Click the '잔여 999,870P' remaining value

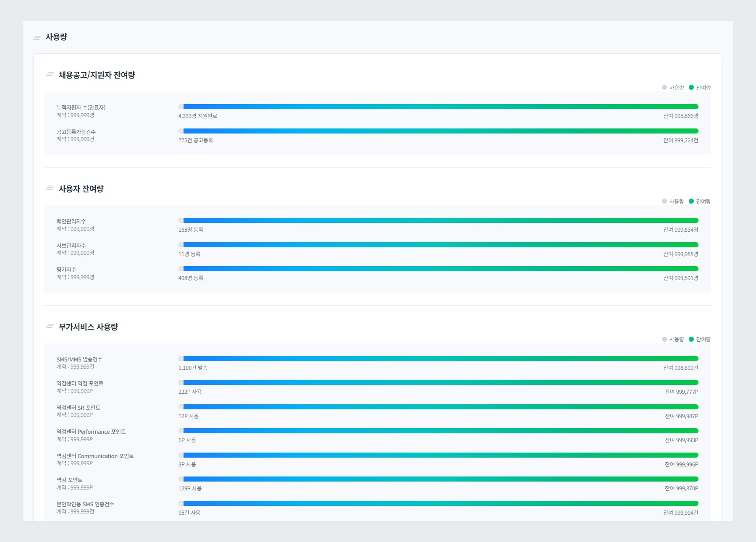click(x=682, y=488)
